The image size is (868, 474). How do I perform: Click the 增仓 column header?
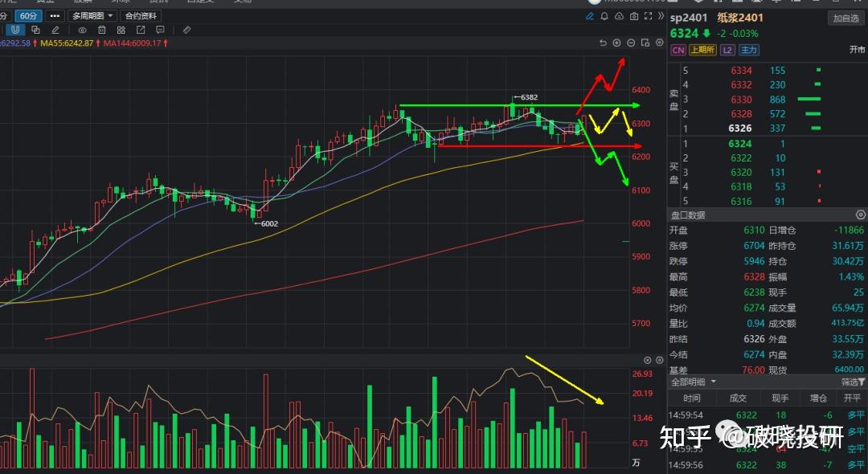(818, 398)
